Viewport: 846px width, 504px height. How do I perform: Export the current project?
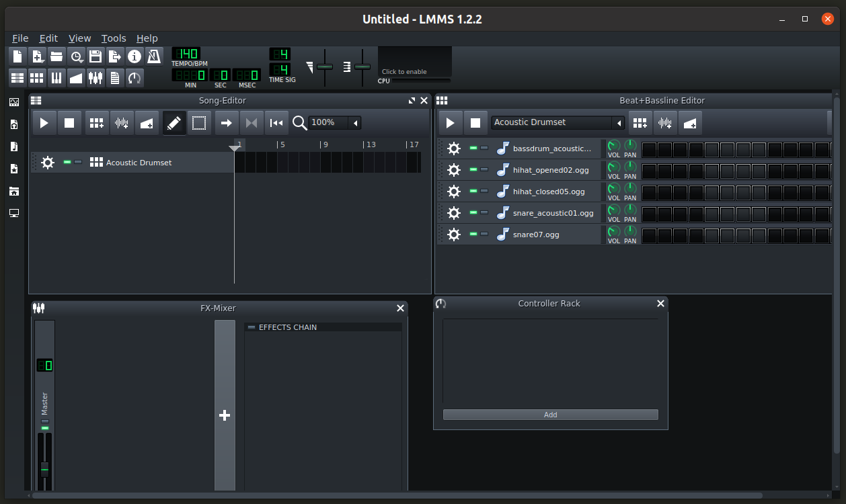coord(115,56)
